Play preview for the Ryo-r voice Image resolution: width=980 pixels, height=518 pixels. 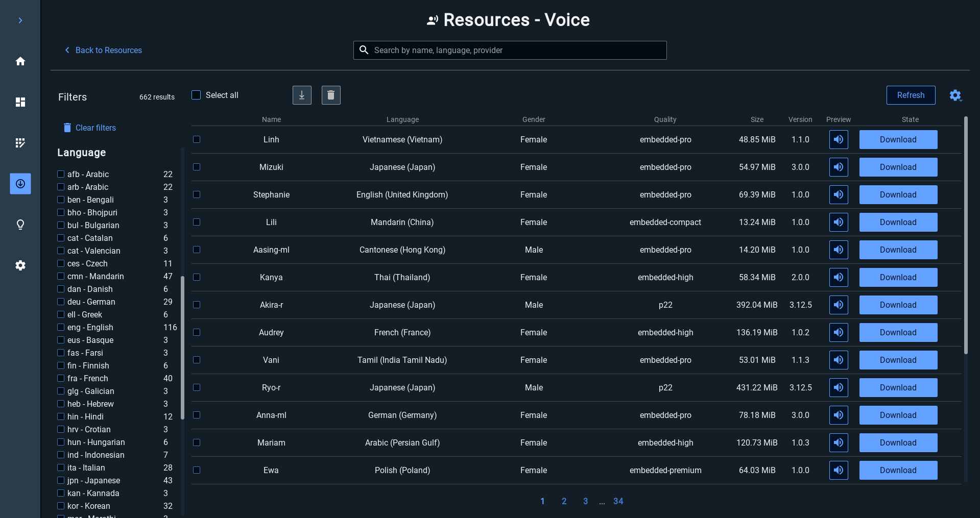[x=839, y=387]
